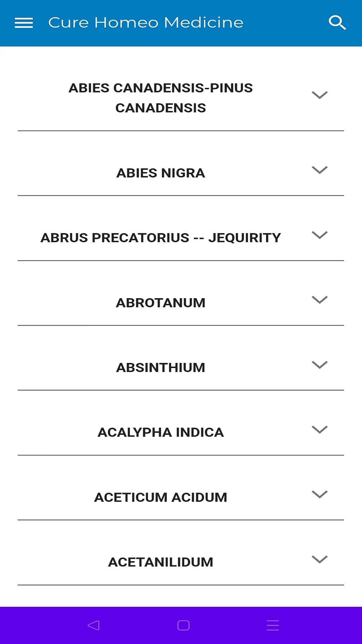Tap the Android back navigation icon
Image resolution: width=362 pixels, height=644 pixels.
coord(94,625)
